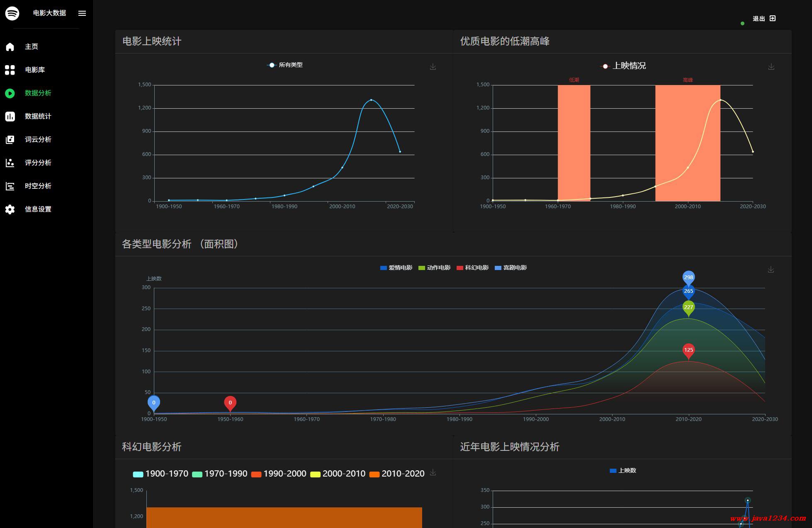Toggle the 上映情况 legend series off

[x=623, y=66]
